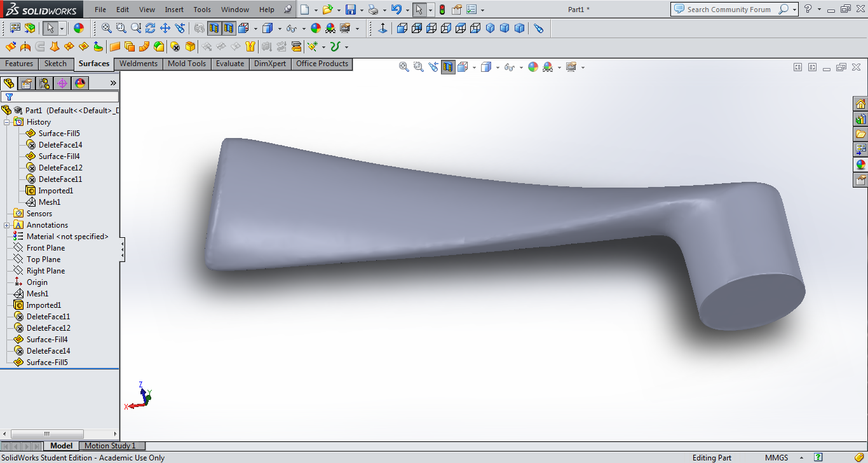Pin the menu bar with the pushpin
The image size is (868, 463).
coord(288,10)
